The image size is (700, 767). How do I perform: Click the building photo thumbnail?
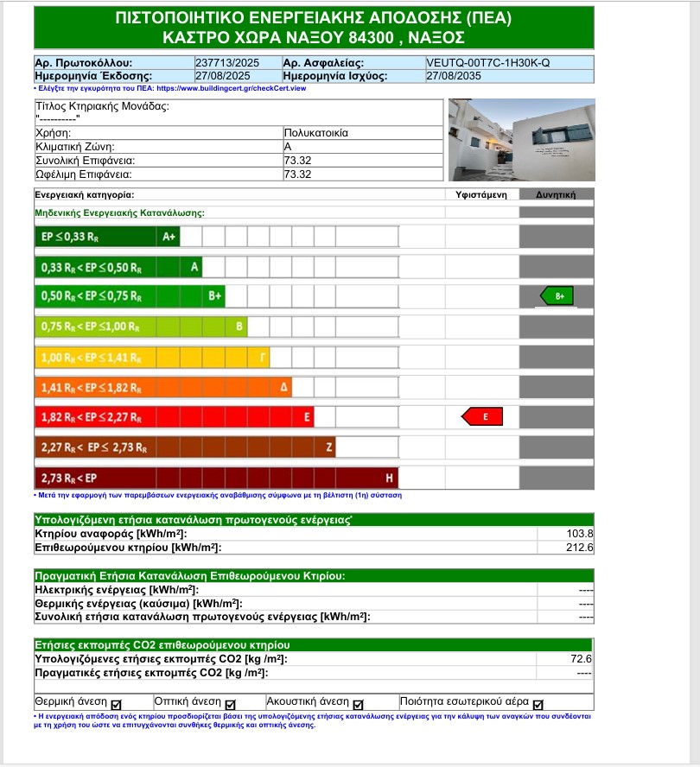(x=522, y=140)
